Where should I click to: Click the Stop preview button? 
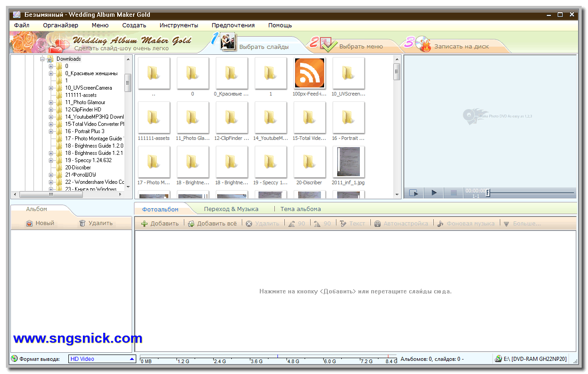[454, 193]
